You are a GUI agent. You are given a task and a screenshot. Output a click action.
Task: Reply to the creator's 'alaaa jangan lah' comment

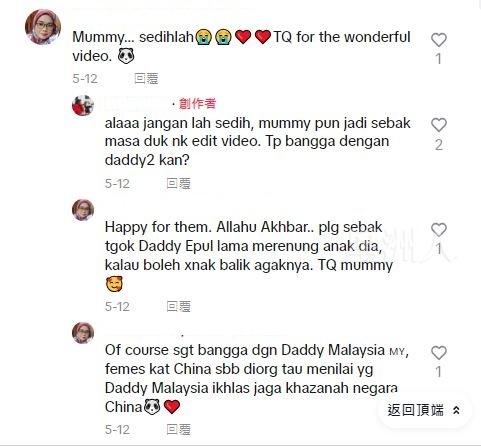click(179, 183)
